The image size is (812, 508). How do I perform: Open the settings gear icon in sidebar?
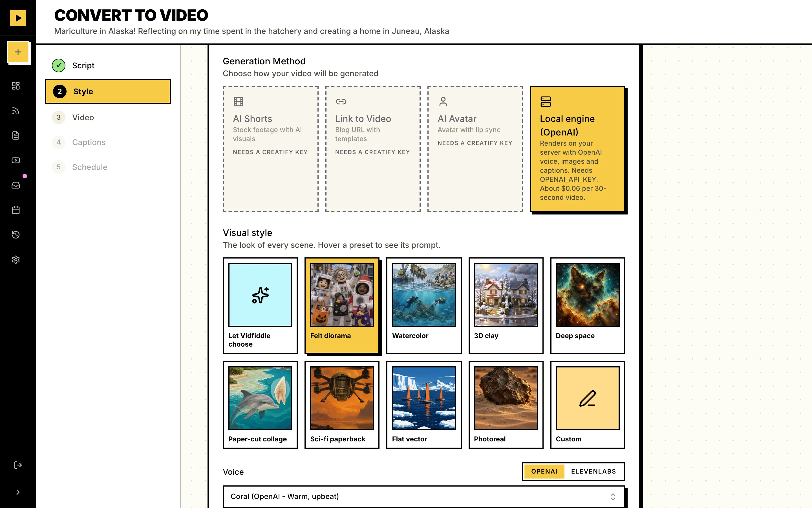tap(16, 260)
